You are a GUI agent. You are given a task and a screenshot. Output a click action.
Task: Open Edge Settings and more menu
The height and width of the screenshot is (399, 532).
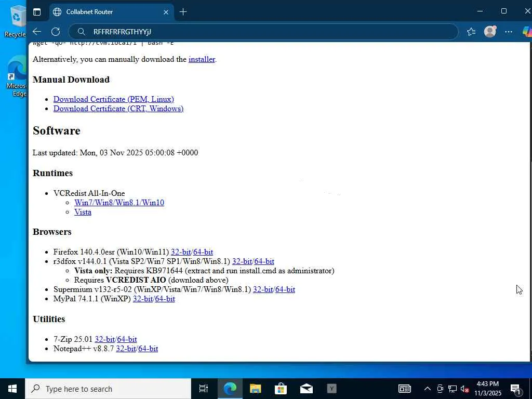coord(509,32)
